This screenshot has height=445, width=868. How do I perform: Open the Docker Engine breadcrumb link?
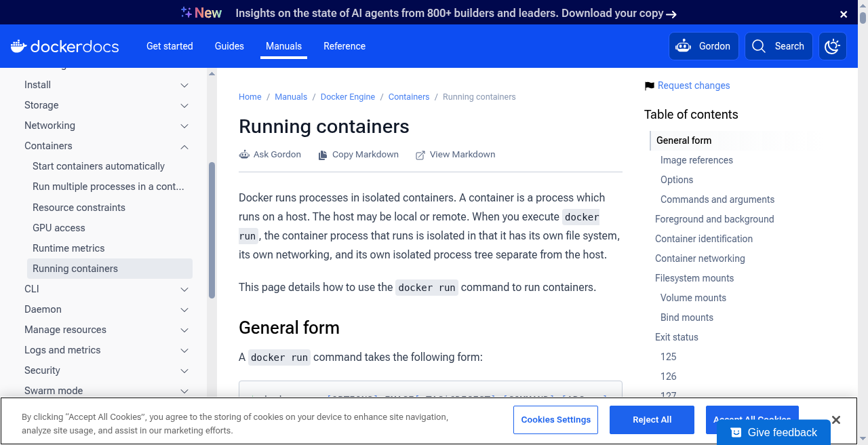click(x=348, y=97)
